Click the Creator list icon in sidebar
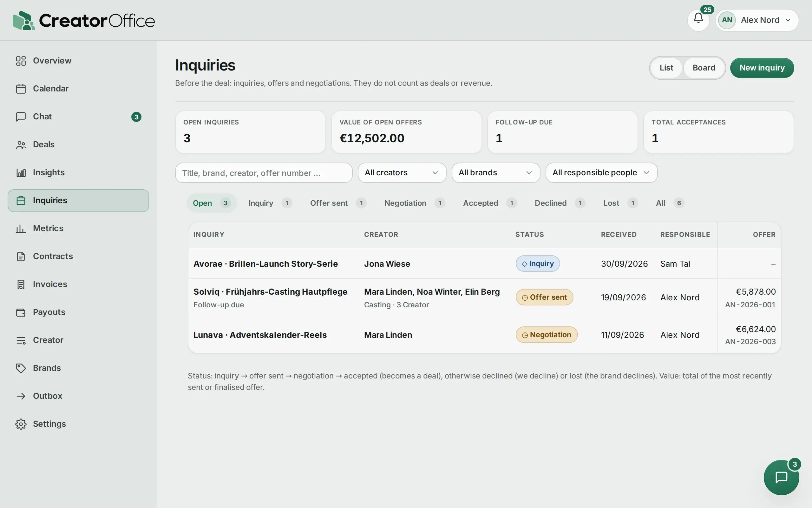 click(x=21, y=340)
